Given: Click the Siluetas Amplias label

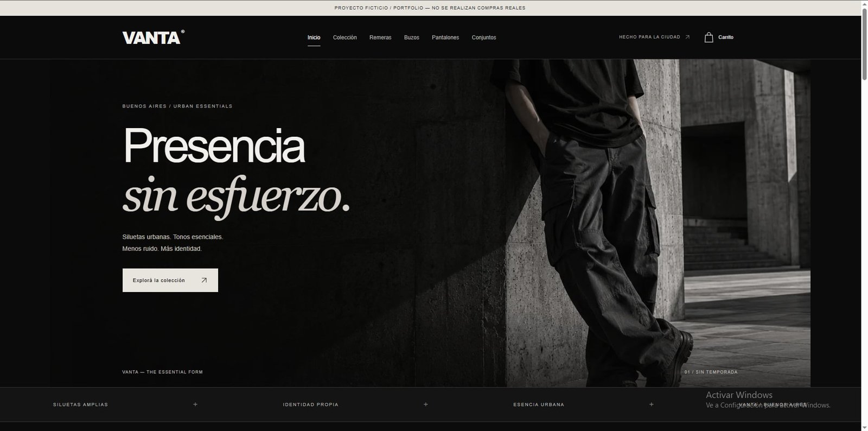Looking at the screenshot, I should pyautogui.click(x=80, y=404).
